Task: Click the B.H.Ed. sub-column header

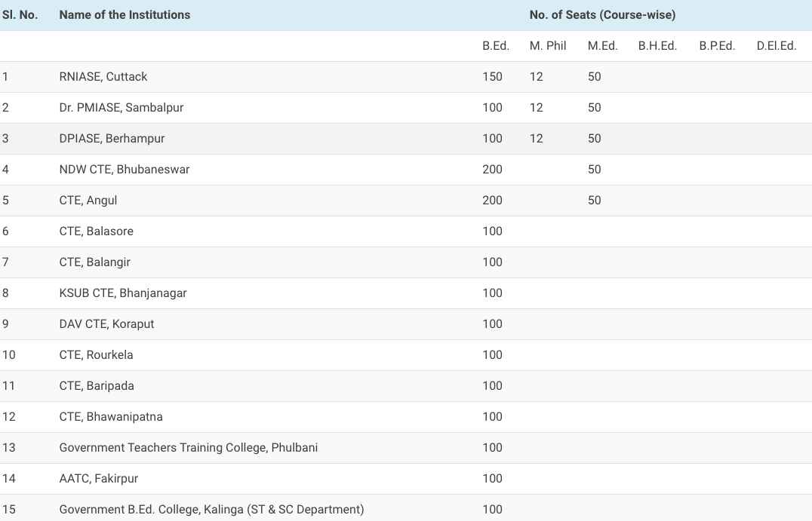Action: tap(657, 46)
